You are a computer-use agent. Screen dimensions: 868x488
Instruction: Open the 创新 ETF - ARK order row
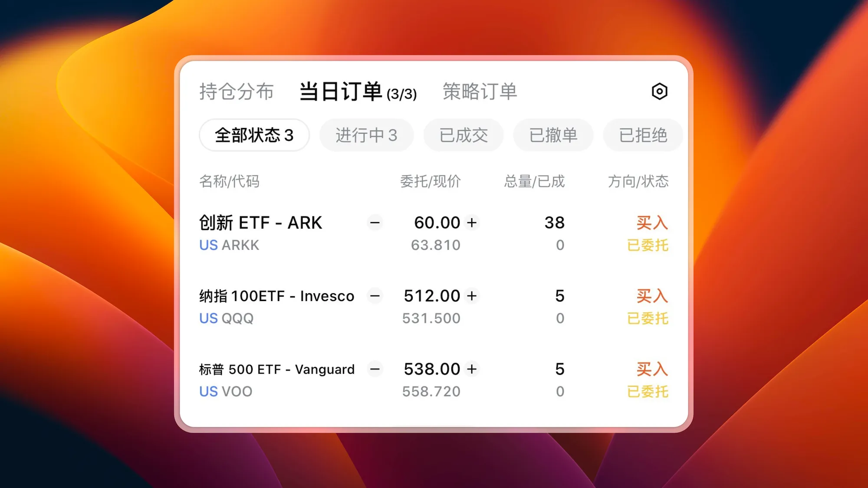pyautogui.click(x=260, y=223)
